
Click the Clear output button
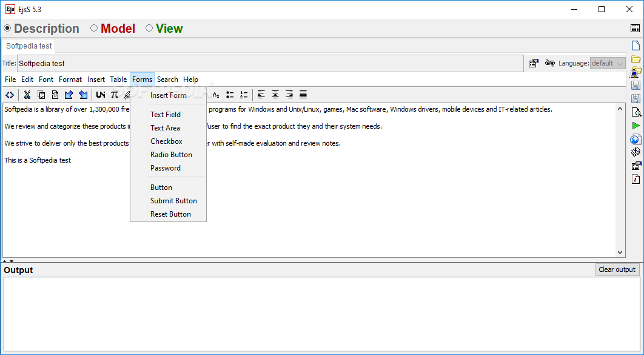tap(617, 269)
